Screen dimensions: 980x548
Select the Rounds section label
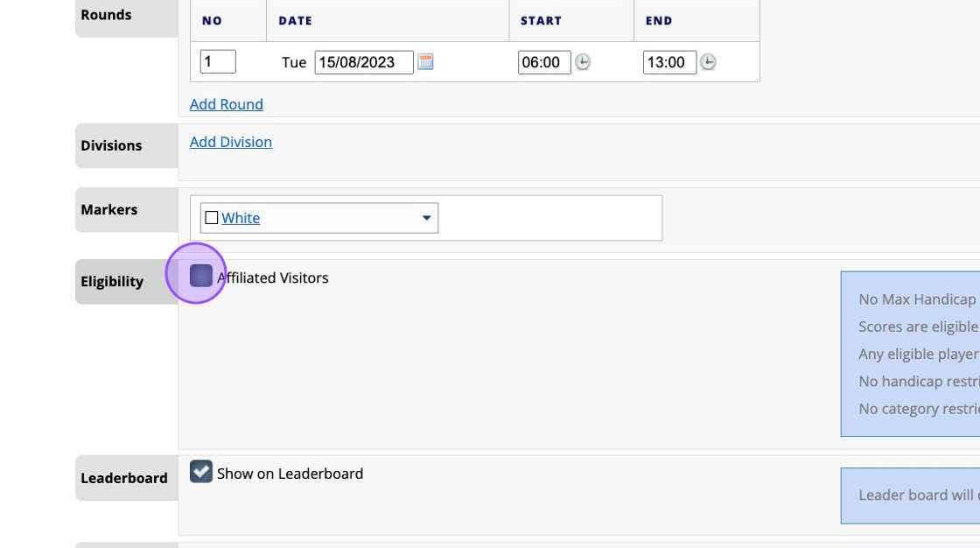107,15
